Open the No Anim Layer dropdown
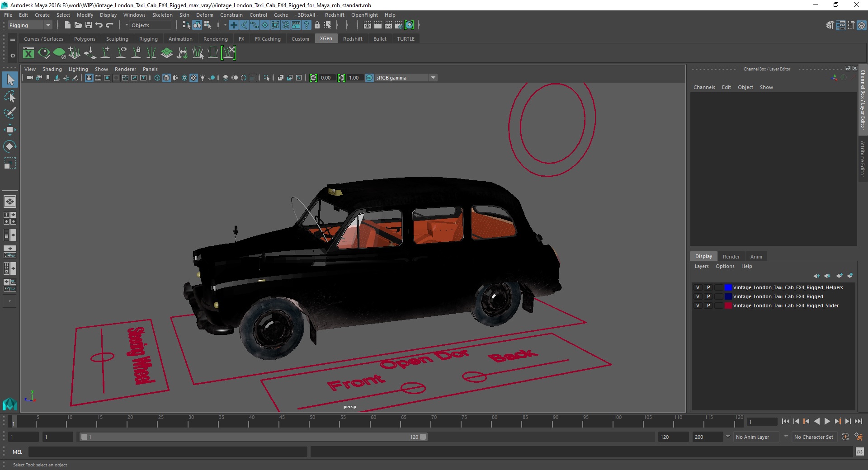Viewport: 868px width, 470px height. tap(757, 437)
